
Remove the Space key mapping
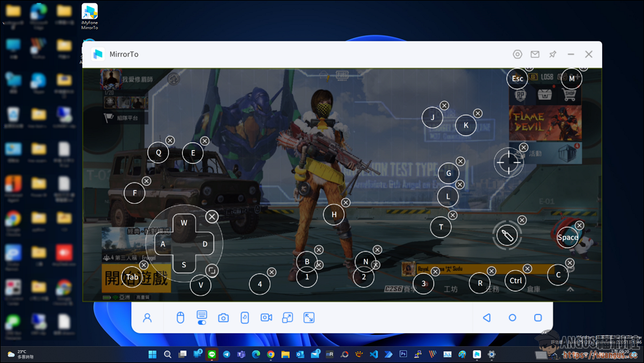pos(580,225)
